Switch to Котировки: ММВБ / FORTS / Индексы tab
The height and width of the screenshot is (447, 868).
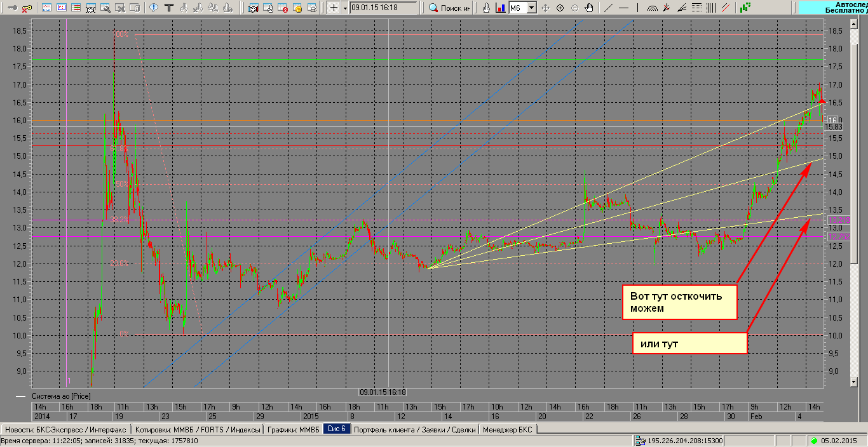(x=198, y=429)
